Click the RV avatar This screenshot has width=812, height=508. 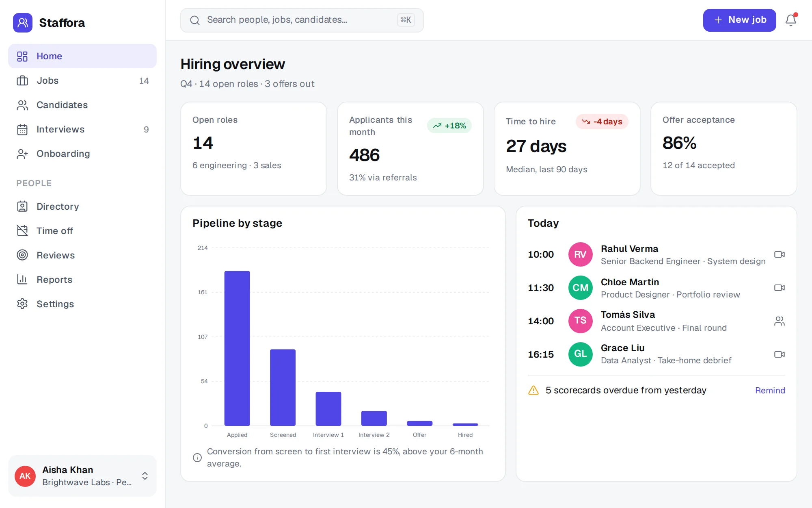[580, 254]
